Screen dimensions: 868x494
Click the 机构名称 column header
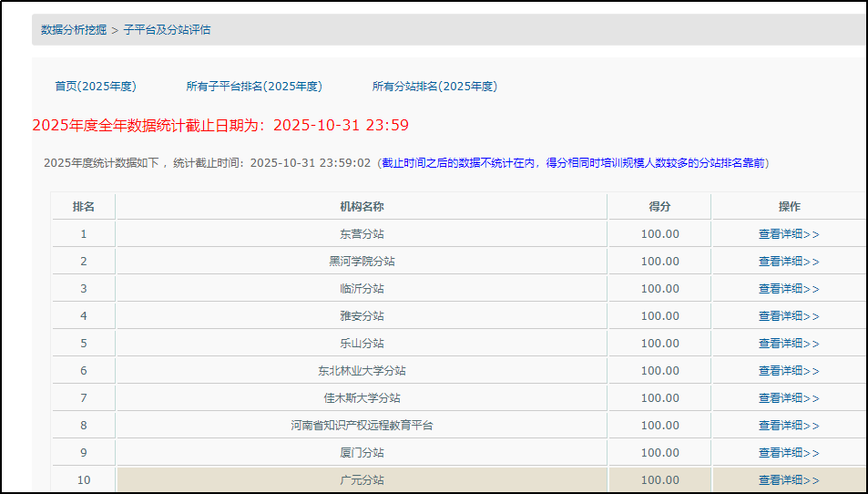tap(362, 207)
